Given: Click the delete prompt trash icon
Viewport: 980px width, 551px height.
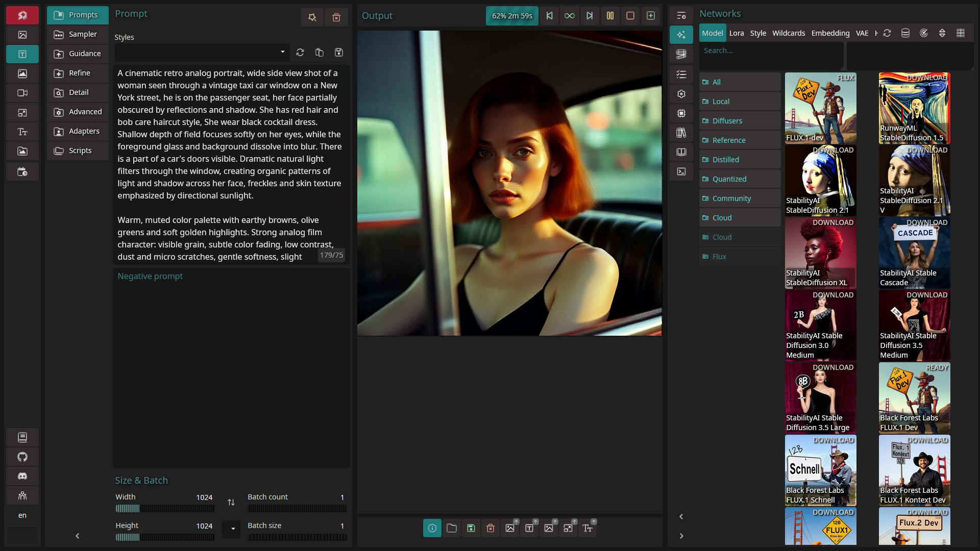Looking at the screenshot, I should click(x=336, y=17).
